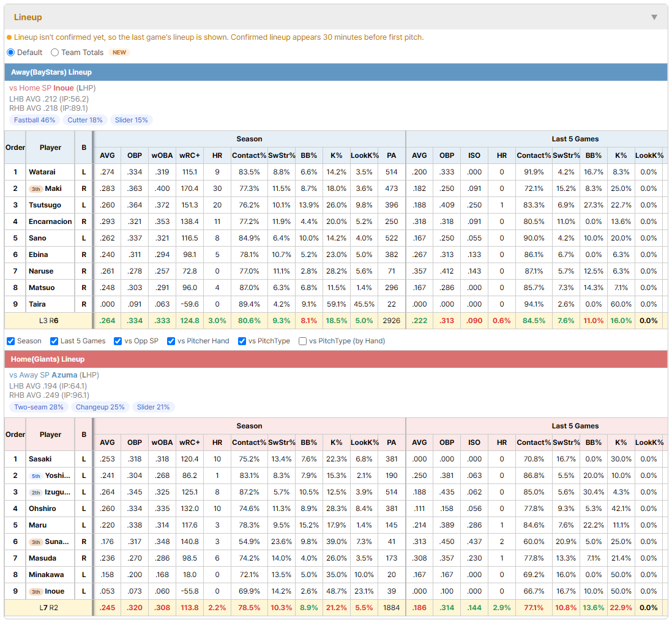Toggle the Last 5 Games checkbox

click(54, 341)
